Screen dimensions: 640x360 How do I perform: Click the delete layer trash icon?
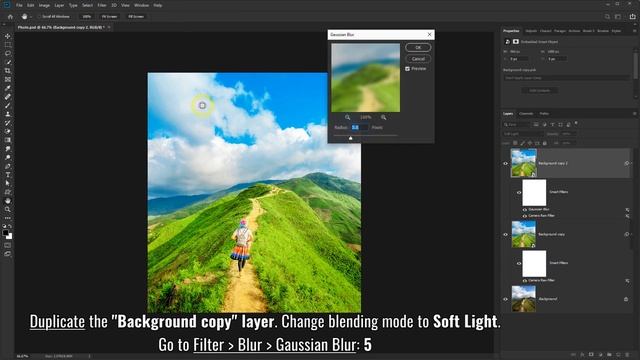(x=627, y=355)
